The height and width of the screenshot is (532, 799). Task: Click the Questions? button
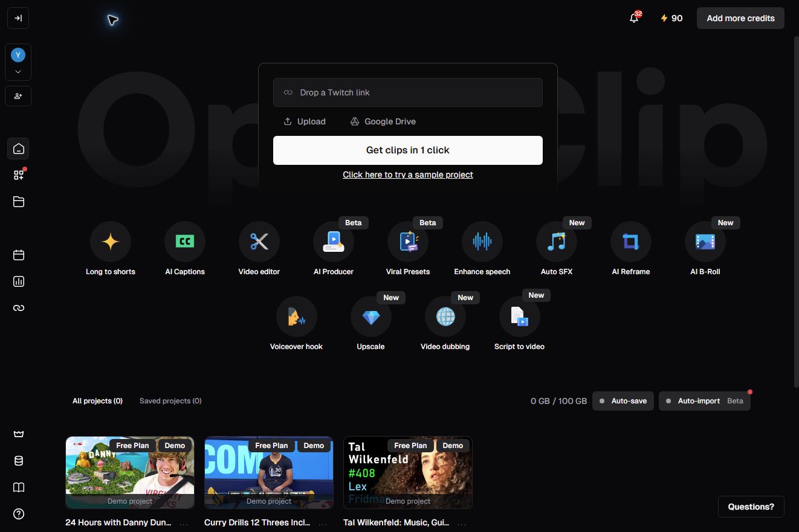point(751,507)
